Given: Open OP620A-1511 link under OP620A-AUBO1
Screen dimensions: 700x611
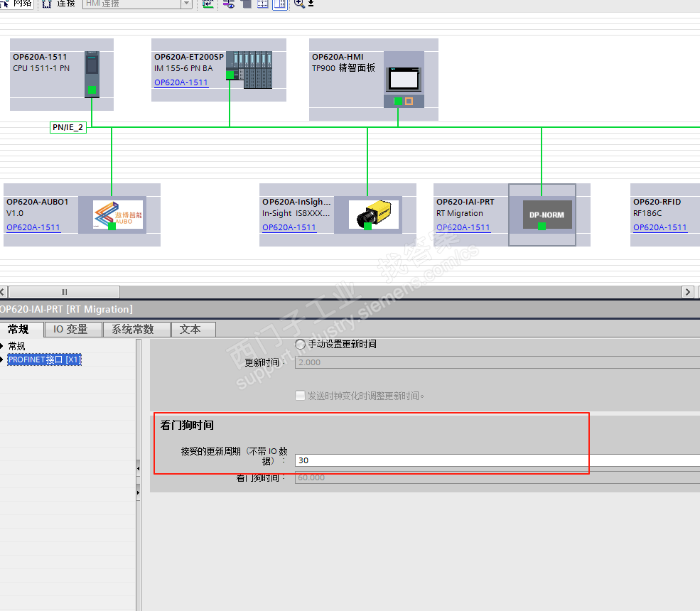Looking at the screenshot, I should (x=33, y=227).
